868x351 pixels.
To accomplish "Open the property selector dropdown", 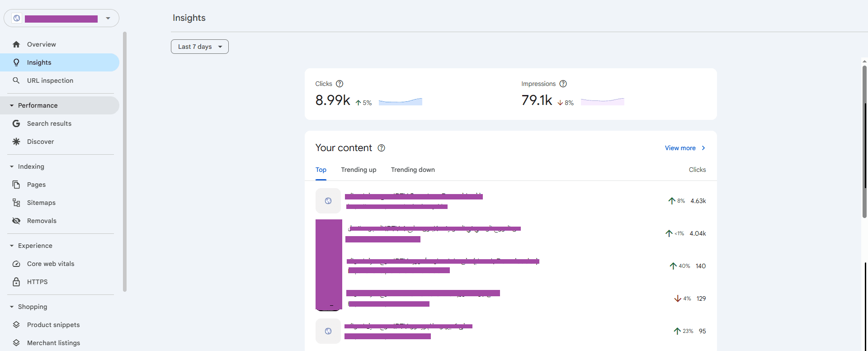I will (108, 18).
